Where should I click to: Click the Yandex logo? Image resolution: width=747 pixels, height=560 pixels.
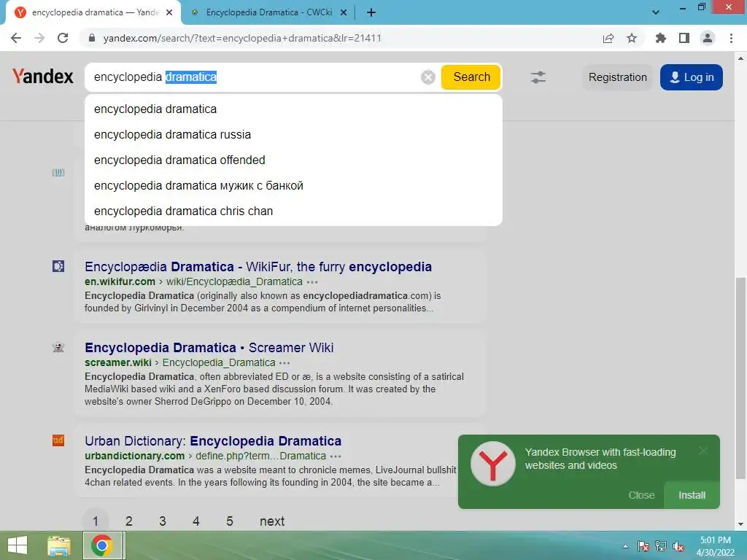43,76
